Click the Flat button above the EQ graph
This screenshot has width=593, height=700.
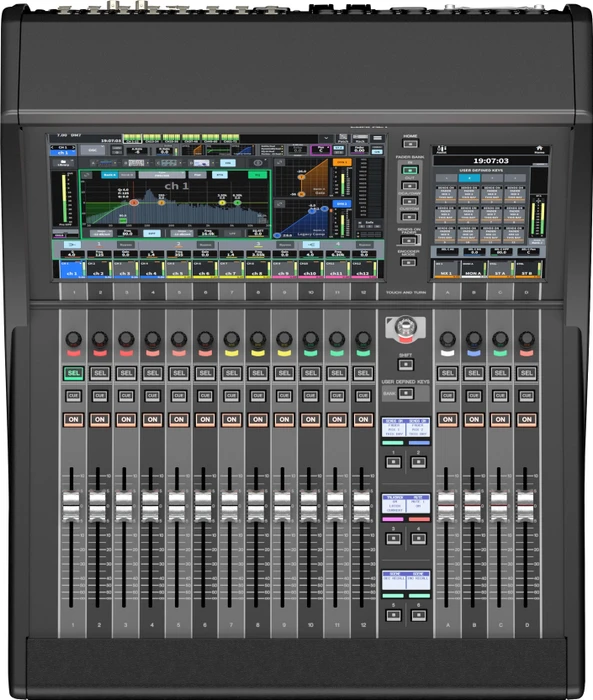pos(197,175)
